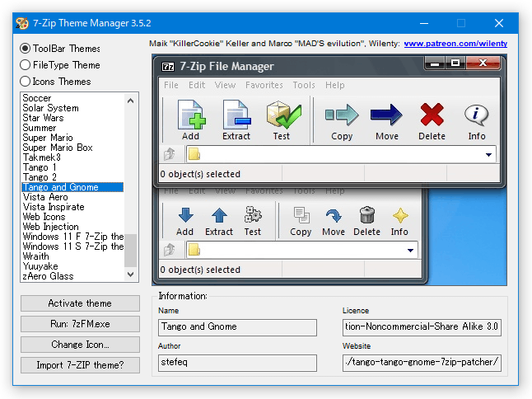The image size is (532, 399).
Task: Select the Windows 11 F 7-Zip theme
Action: point(72,237)
